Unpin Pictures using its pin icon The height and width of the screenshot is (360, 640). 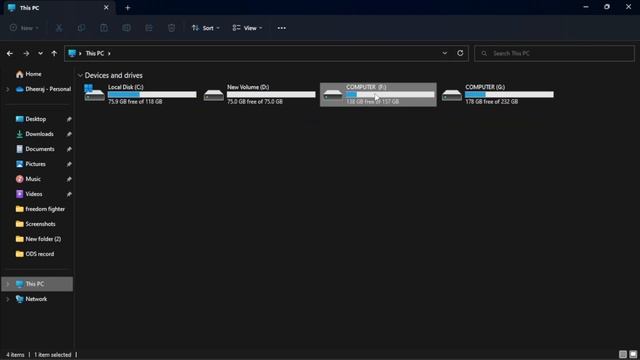69,164
